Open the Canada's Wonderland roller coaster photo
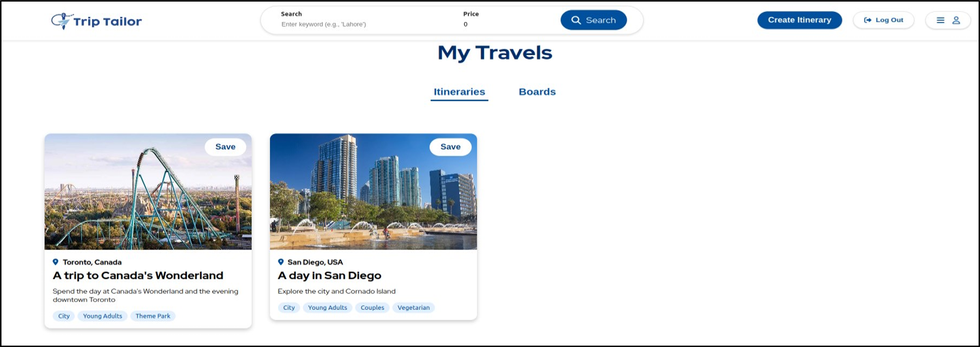Screen dimensions: 980x347 click(148, 192)
